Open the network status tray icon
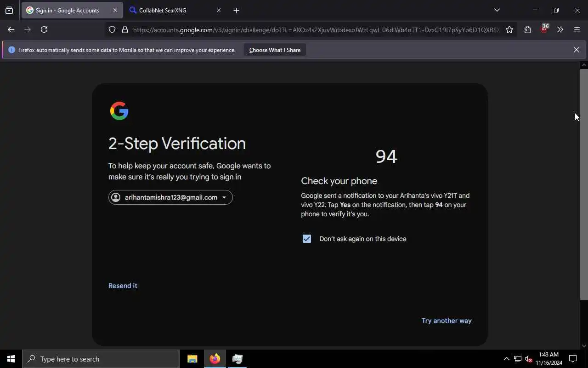 click(x=518, y=359)
